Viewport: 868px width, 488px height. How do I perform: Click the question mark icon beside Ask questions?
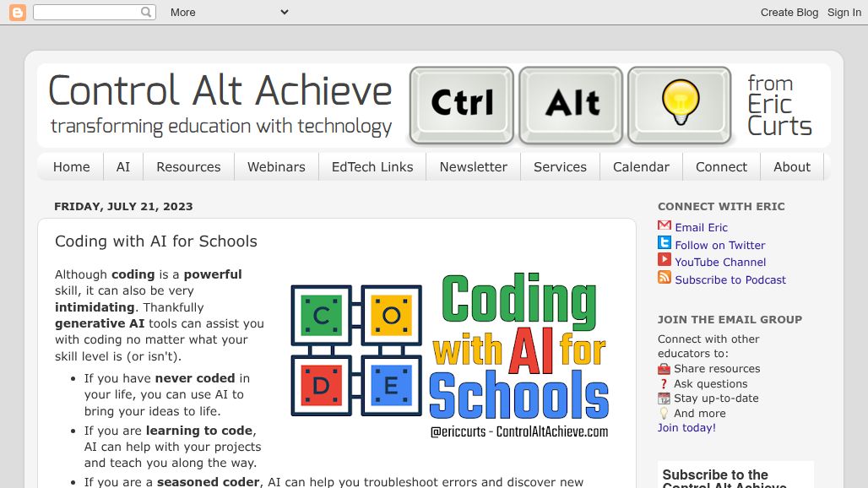tap(663, 383)
